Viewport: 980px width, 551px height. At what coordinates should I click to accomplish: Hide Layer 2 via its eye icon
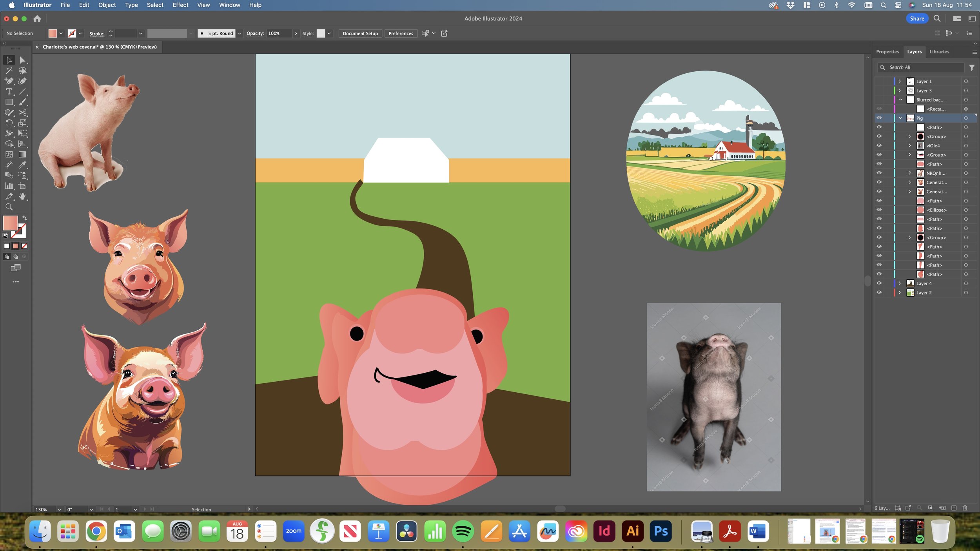(x=879, y=292)
